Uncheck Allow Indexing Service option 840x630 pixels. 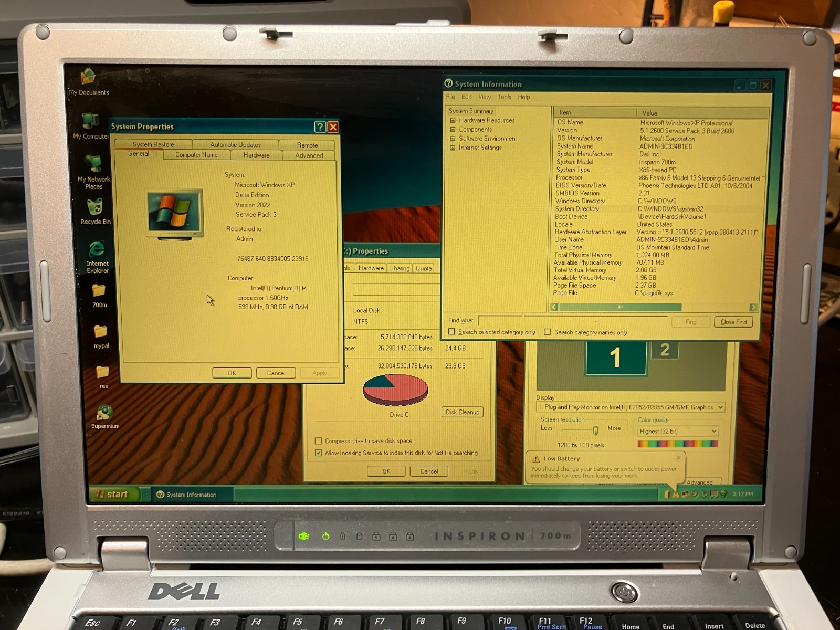(318, 453)
